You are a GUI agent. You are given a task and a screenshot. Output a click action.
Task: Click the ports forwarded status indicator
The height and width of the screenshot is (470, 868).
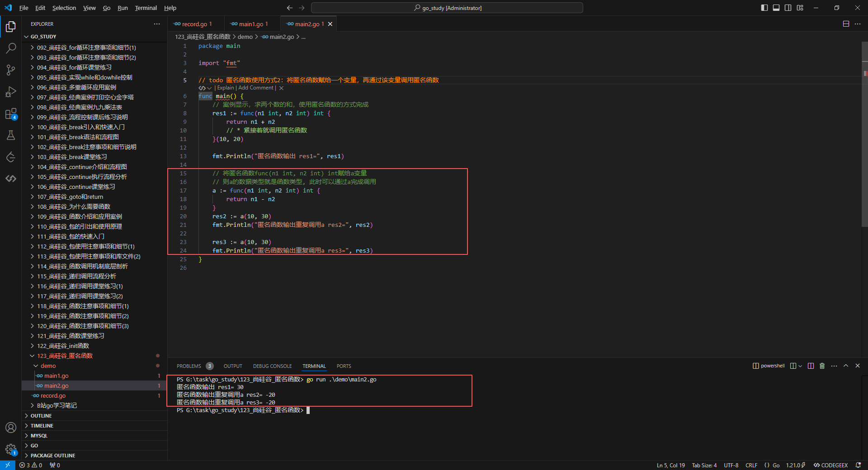point(55,465)
